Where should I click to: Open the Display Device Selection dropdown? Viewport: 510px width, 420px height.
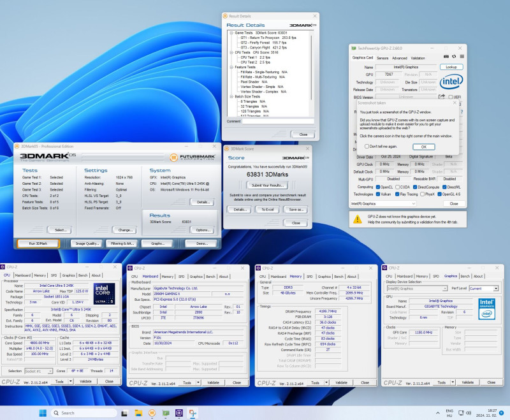coord(417,288)
